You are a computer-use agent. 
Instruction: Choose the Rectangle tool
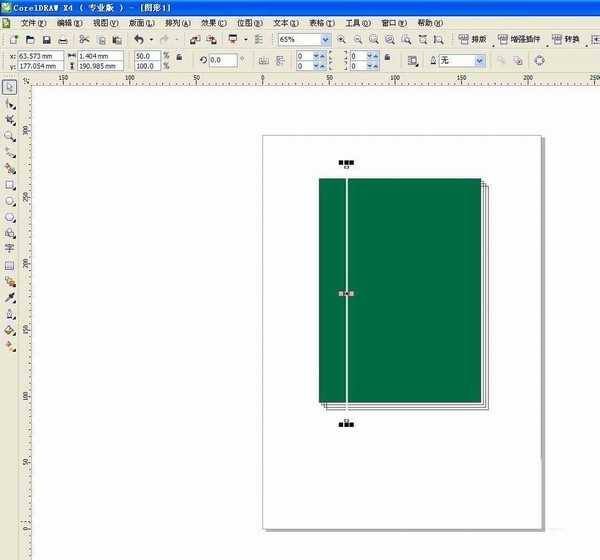[10, 185]
